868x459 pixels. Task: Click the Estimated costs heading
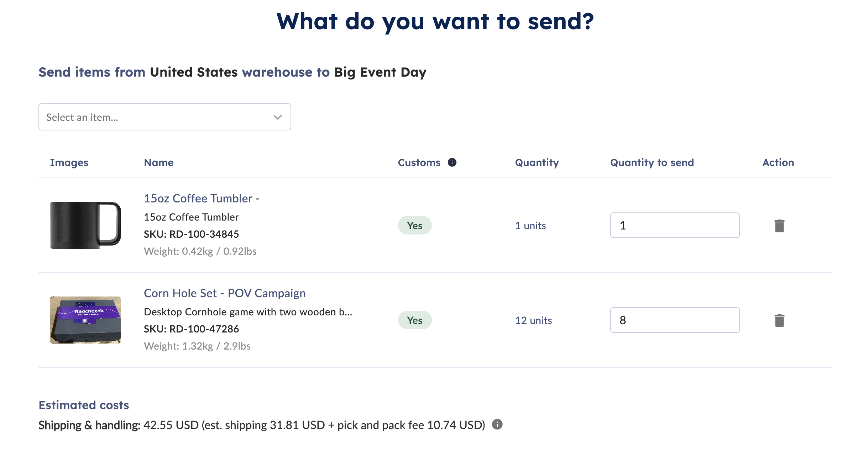84,405
